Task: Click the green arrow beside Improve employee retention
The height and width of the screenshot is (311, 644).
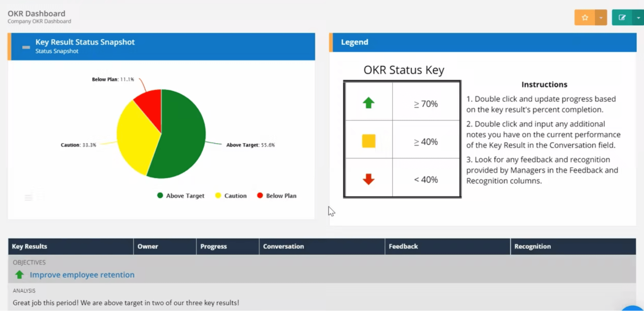Action: pyautogui.click(x=19, y=275)
